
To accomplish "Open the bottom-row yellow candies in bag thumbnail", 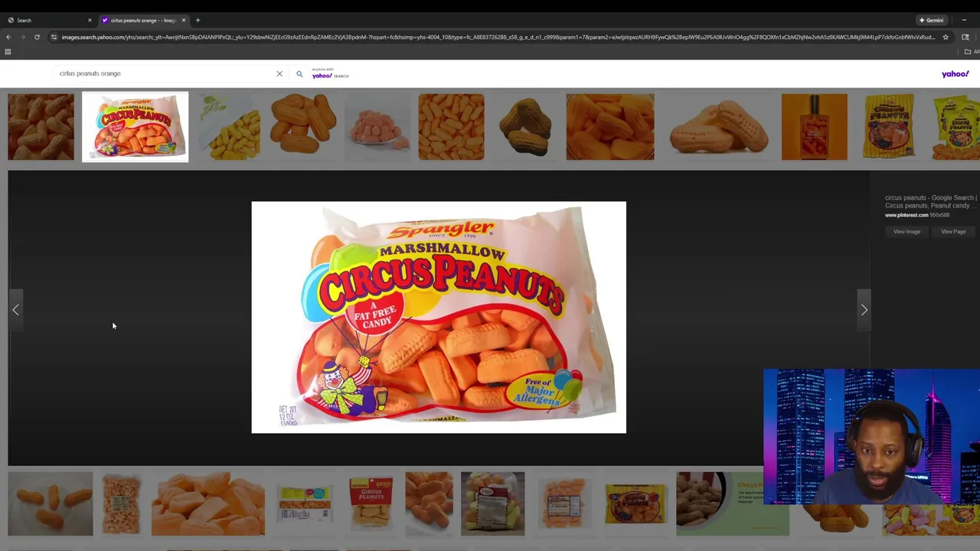I will [492, 504].
